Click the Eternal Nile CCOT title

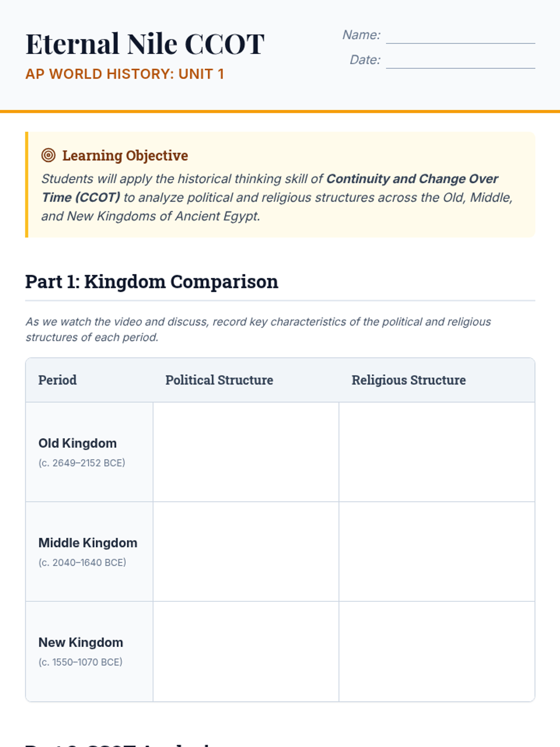click(x=145, y=44)
